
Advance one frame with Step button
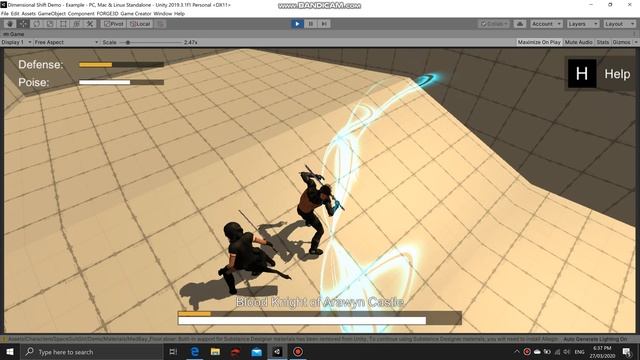pos(324,24)
